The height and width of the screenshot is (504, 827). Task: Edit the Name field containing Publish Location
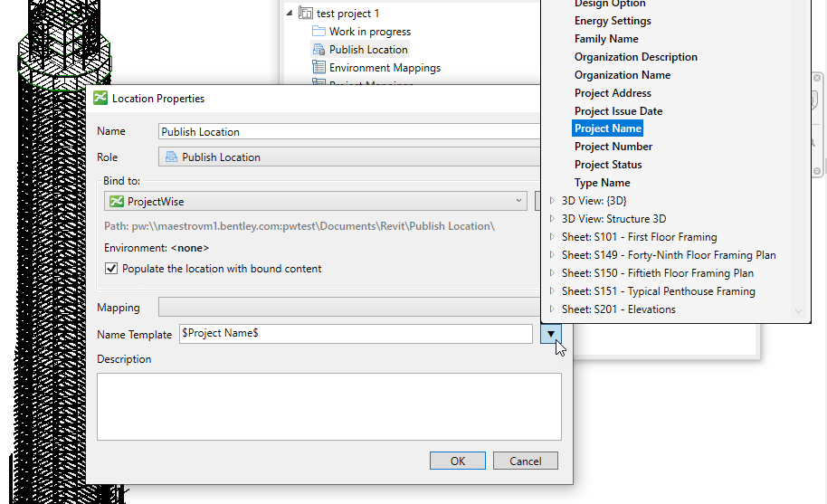point(348,132)
